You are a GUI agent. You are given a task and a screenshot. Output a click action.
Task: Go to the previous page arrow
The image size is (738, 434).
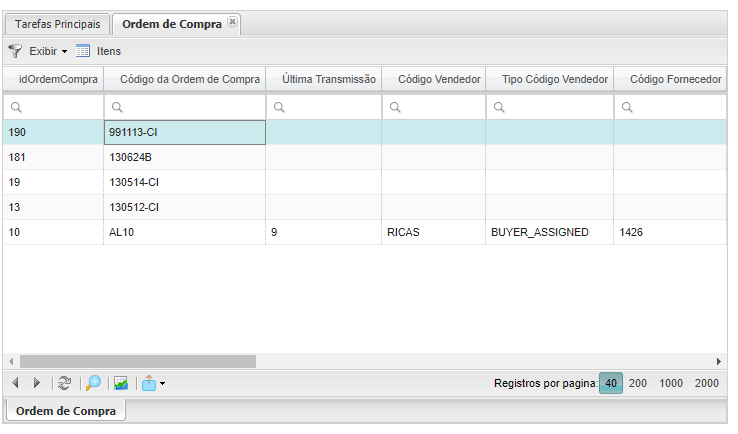tap(15, 383)
